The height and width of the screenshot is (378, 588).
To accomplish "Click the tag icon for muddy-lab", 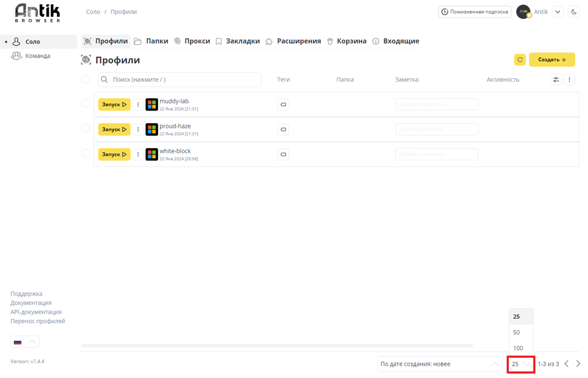I will tap(283, 104).
